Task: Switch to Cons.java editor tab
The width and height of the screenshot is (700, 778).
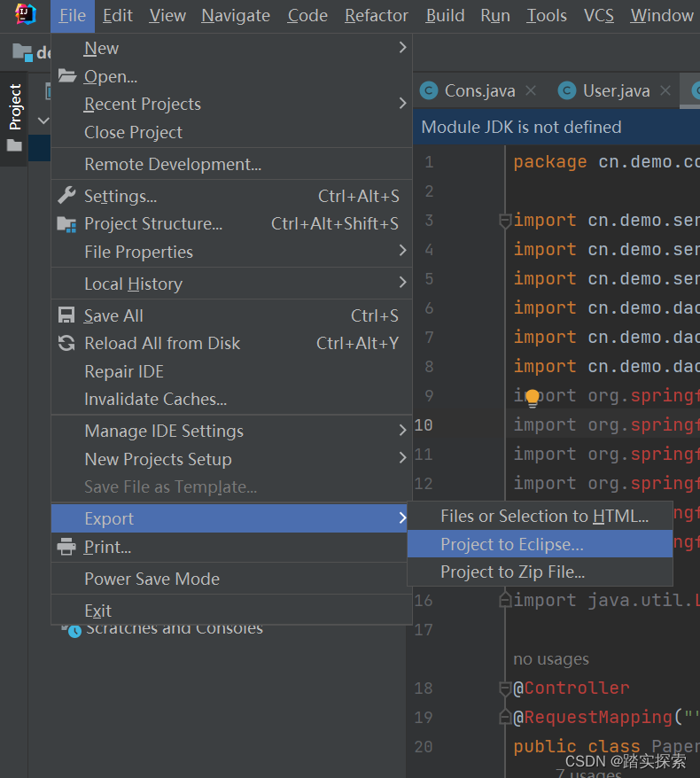Action: tap(479, 90)
